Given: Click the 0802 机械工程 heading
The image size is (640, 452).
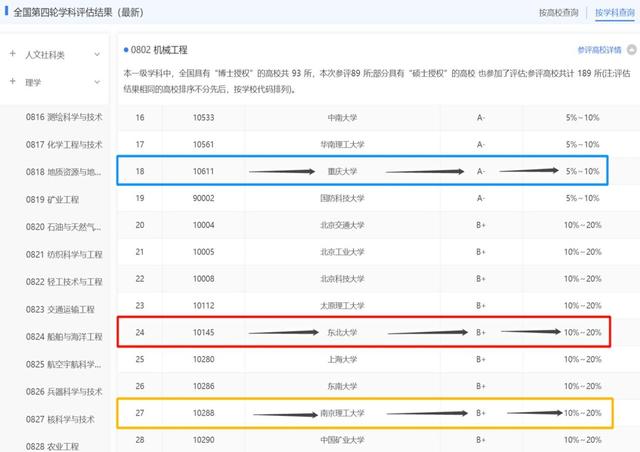Looking at the screenshot, I should click(x=159, y=50).
